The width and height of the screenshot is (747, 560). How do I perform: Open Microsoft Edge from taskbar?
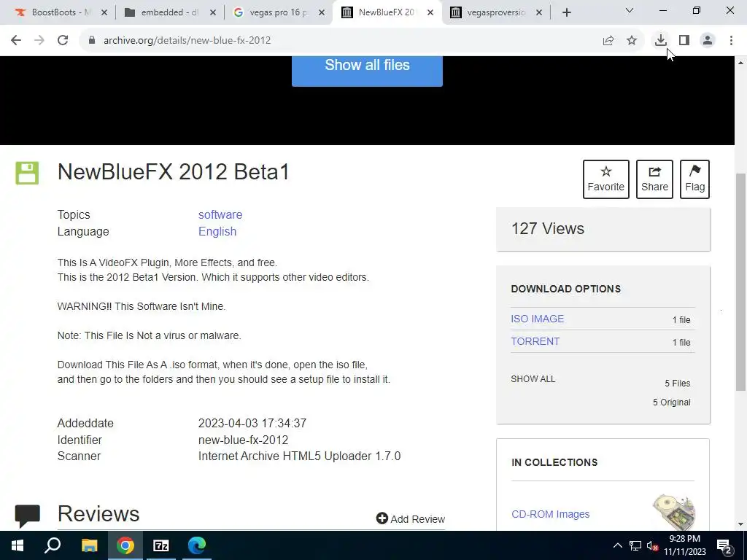point(197,545)
